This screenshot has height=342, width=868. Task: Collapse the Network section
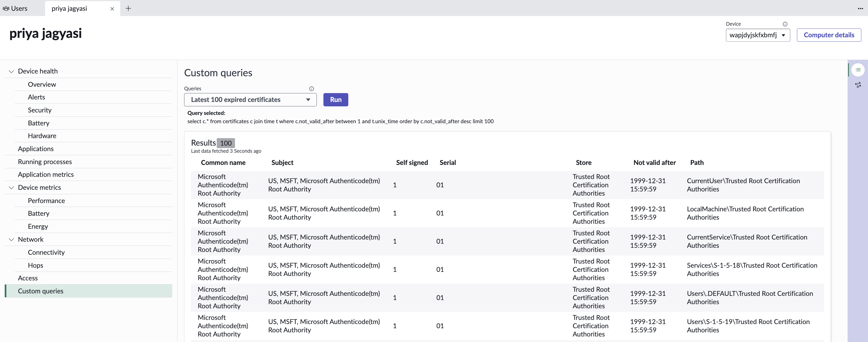(x=11, y=239)
